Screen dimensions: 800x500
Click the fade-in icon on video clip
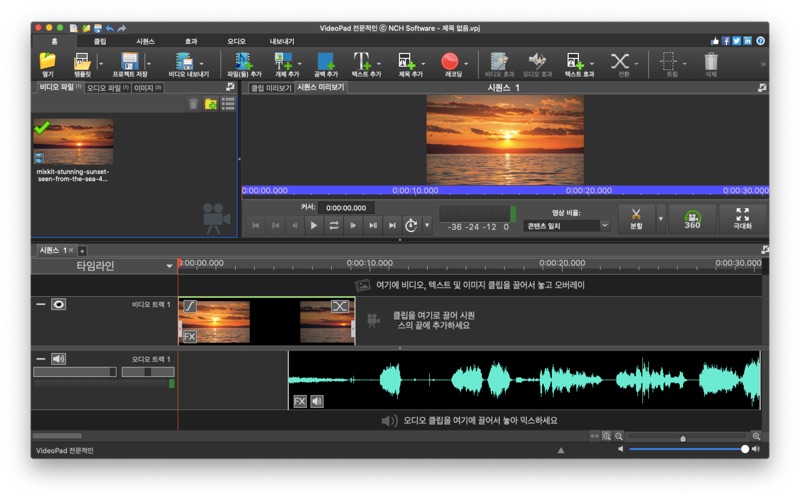click(x=190, y=306)
